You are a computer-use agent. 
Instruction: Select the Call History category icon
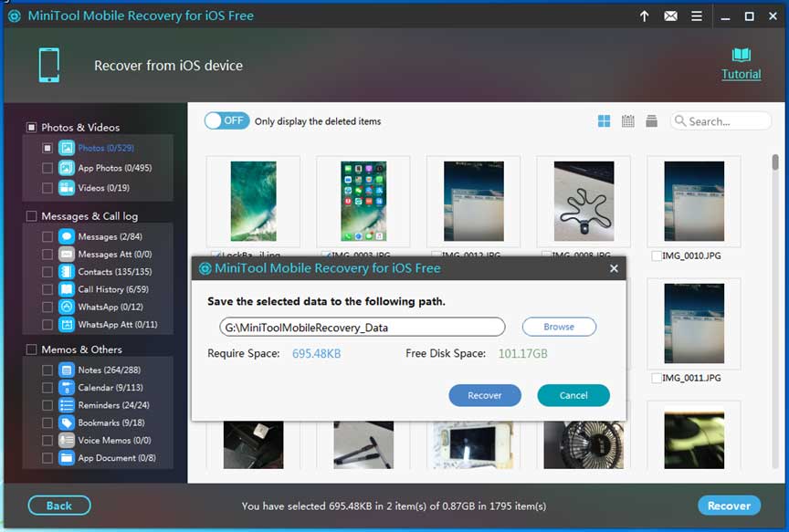(67, 289)
